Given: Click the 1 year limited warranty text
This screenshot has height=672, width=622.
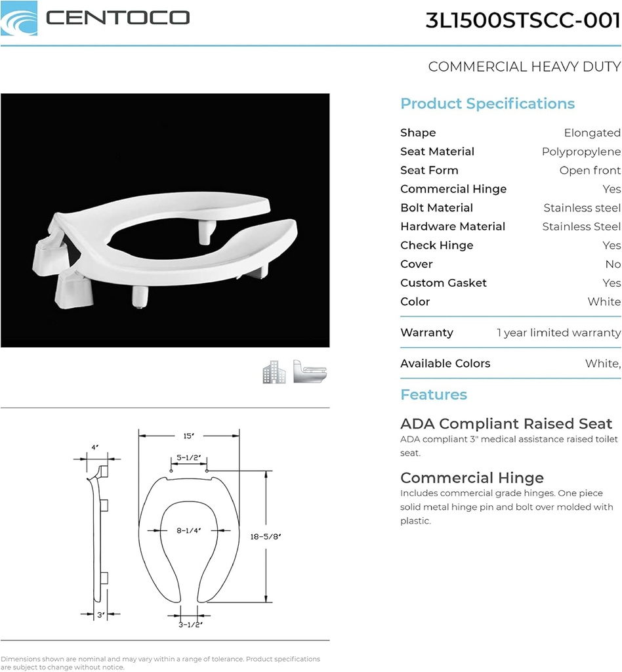Looking at the screenshot, I should click(558, 333).
